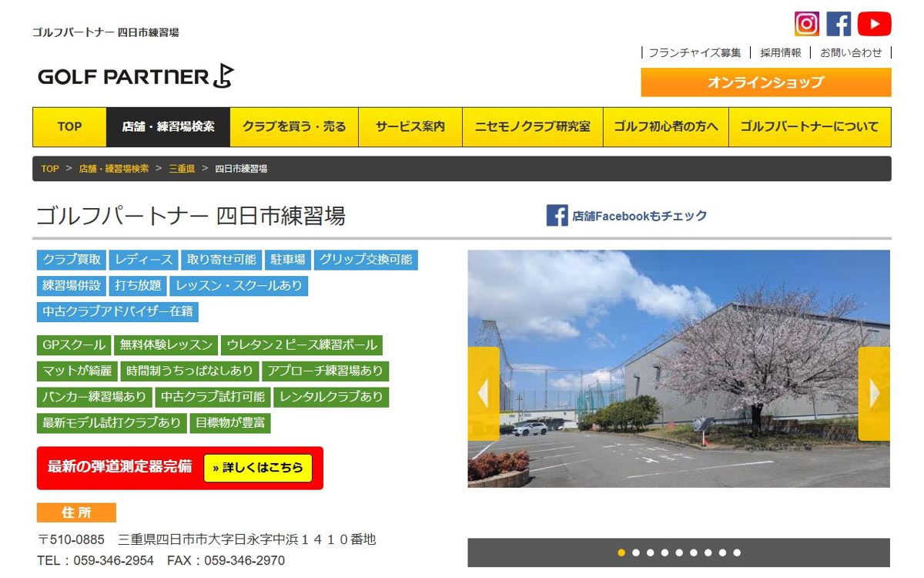Click the address line 〒510-0885
The height and width of the screenshot is (578, 924).
(206, 539)
